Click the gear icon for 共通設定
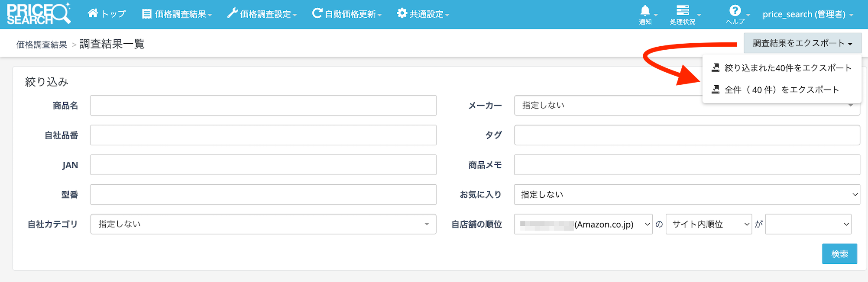868x282 pixels. point(402,13)
